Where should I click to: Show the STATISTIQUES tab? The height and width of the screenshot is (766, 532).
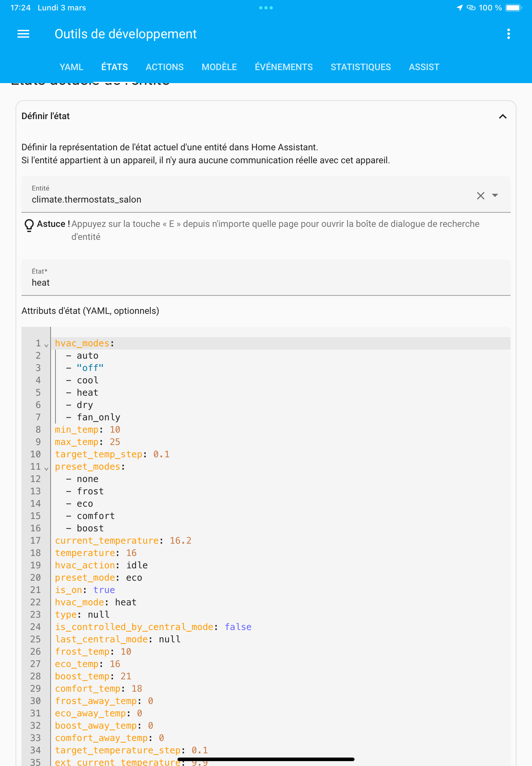(360, 67)
